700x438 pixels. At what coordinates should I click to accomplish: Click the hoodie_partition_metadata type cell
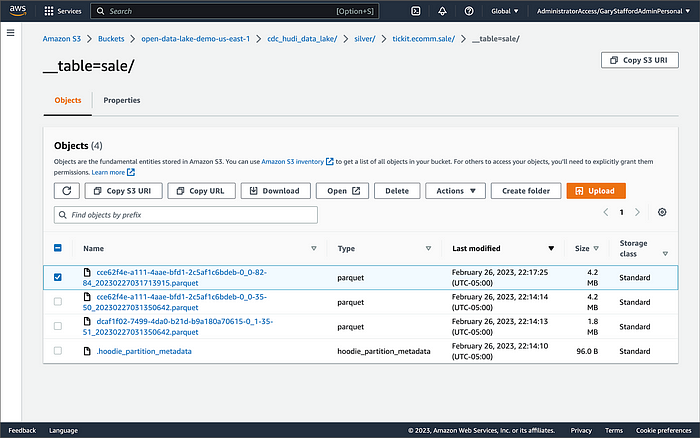coord(384,351)
